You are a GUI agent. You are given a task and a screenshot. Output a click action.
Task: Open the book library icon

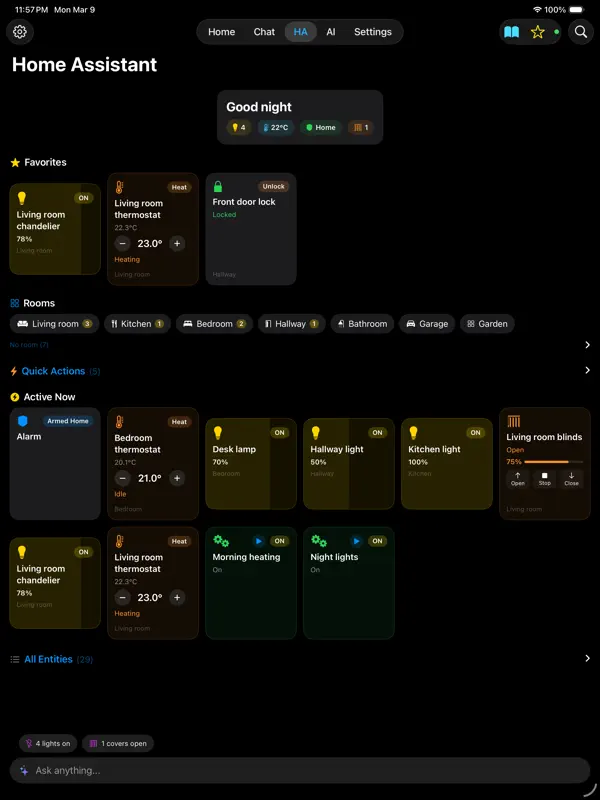[511, 32]
